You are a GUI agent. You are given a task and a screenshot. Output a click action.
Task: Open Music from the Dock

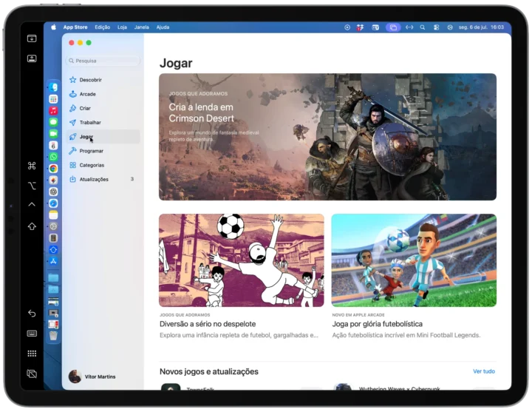coord(53,110)
